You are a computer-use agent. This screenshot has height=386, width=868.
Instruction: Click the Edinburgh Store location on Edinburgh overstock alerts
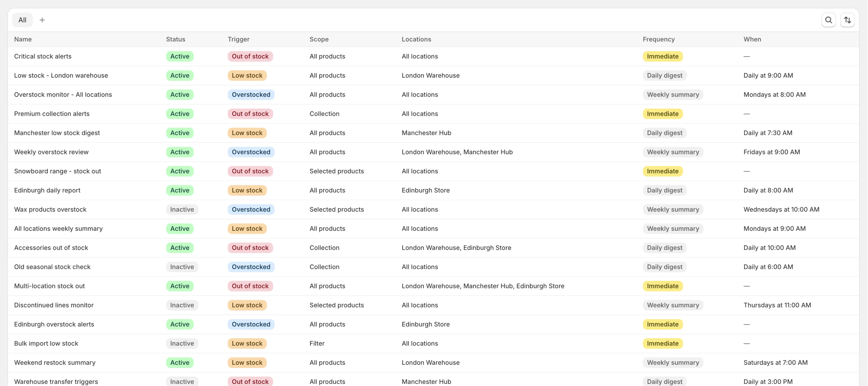(425, 324)
